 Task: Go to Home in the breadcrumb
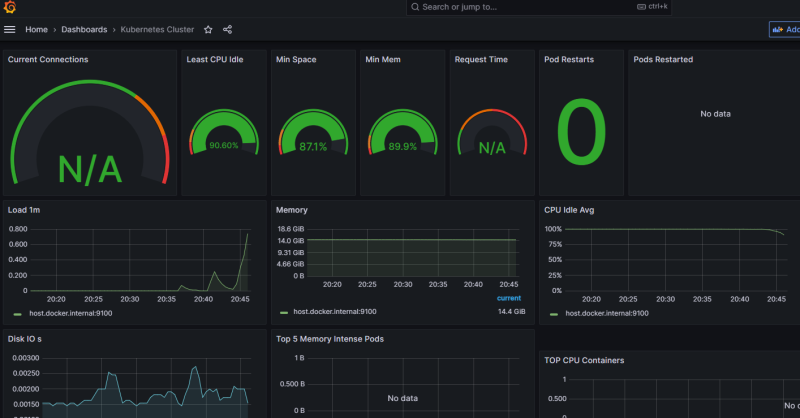pos(36,30)
